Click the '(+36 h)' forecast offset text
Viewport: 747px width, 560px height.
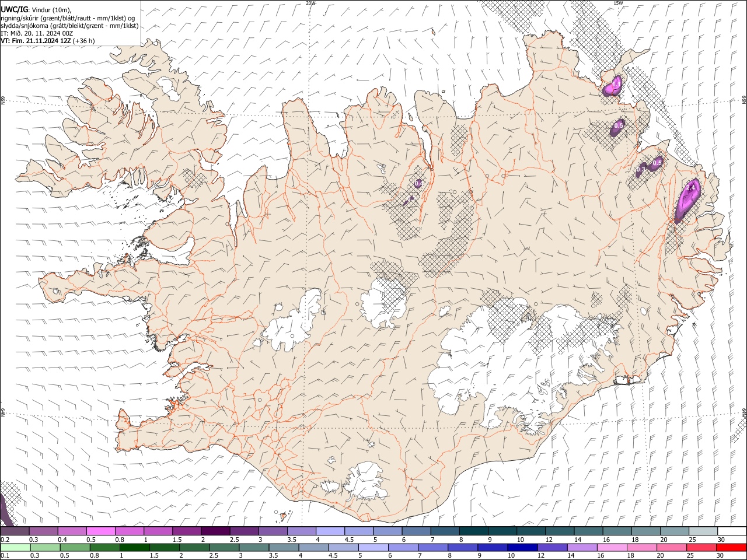click(85, 41)
